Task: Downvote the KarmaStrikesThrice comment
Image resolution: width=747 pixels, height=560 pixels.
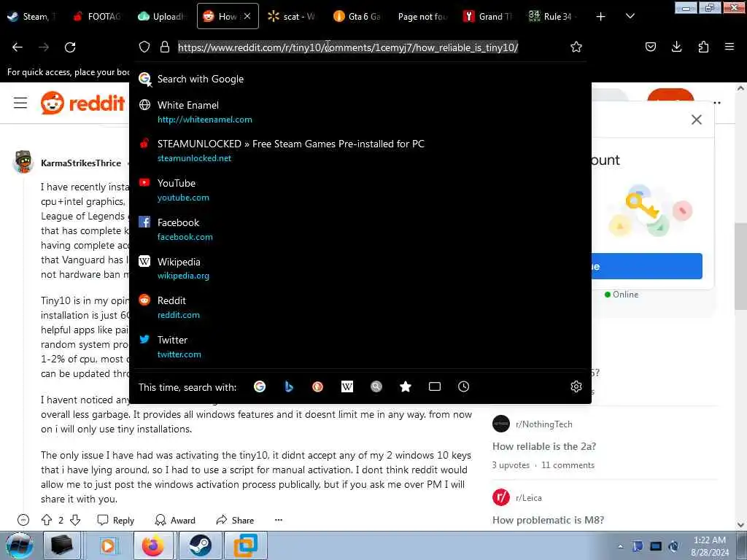Action: point(75,520)
